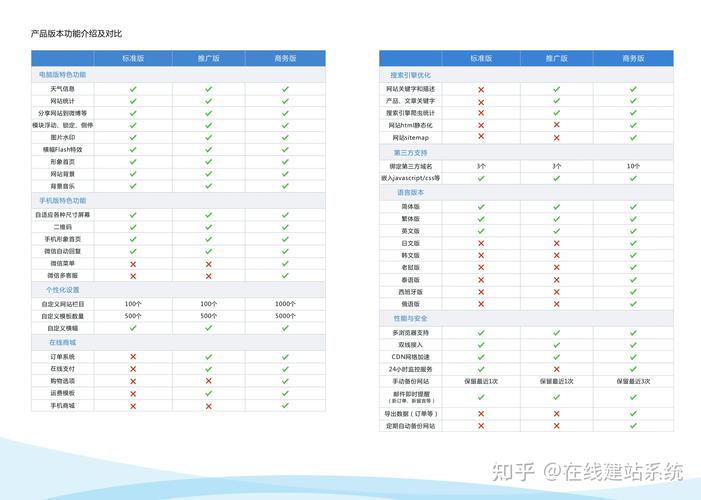Screen dimensions: 701x500
Task: Click the 手机版特色功能 section heading
Action: 63,201
